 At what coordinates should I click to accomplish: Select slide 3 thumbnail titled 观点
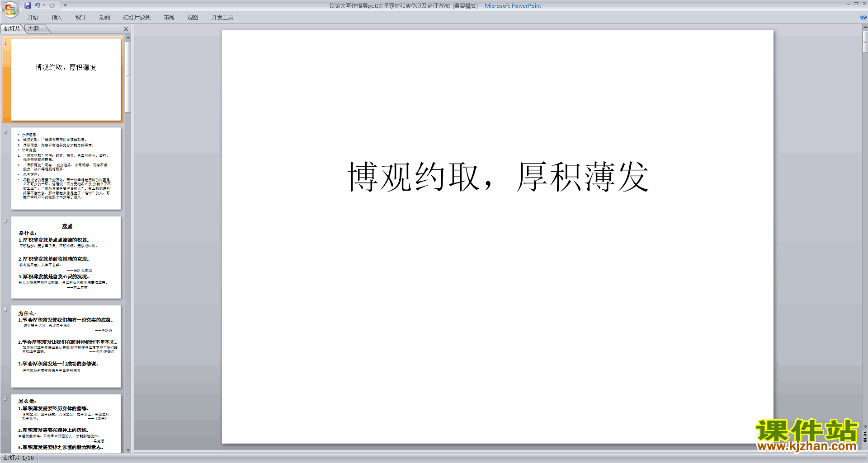pyautogui.click(x=66, y=257)
